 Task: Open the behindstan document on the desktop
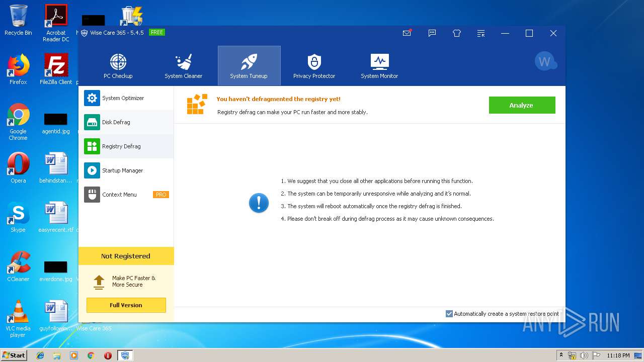56,167
